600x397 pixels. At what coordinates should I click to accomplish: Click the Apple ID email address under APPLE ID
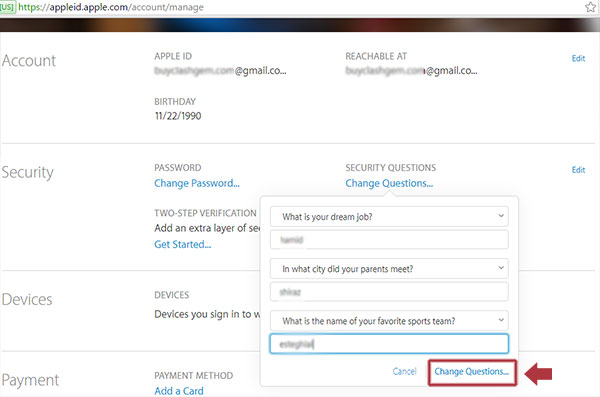pyautogui.click(x=220, y=71)
